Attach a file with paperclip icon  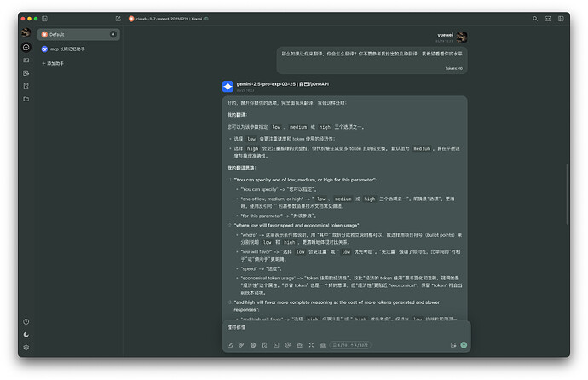[x=241, y=345]
